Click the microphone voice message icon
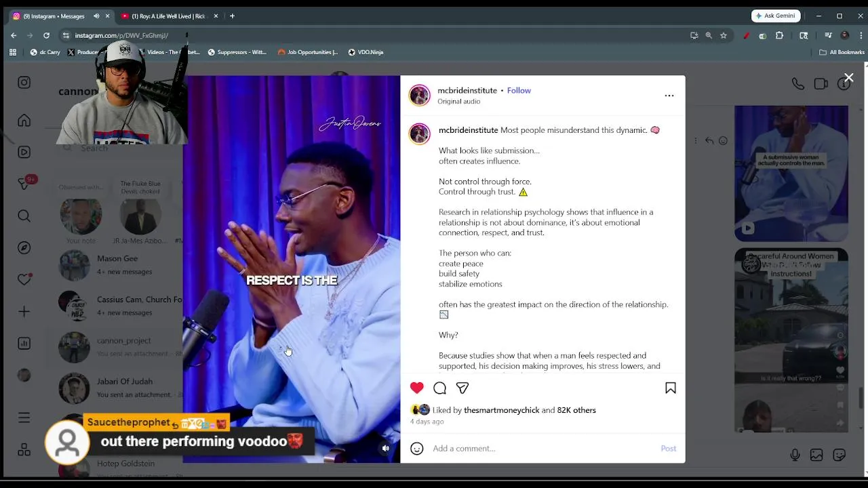 [x=795, y=455]
